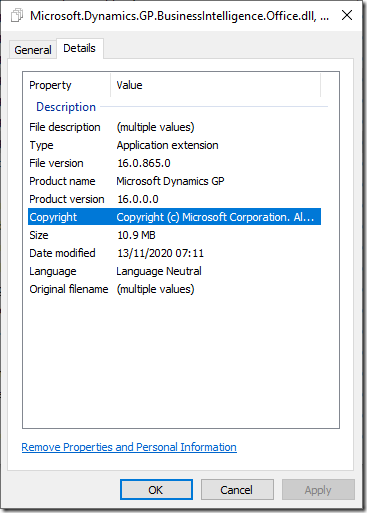Click the value 16.0.0.0
This screenshot has height=513, width=367.
pyautogui.click(x=138, y=199)
